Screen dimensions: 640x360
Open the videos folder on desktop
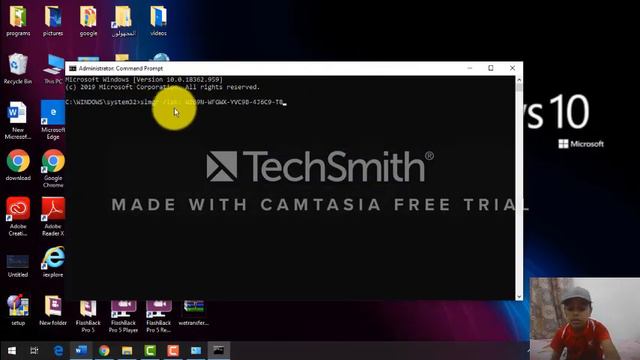point(158,21)
